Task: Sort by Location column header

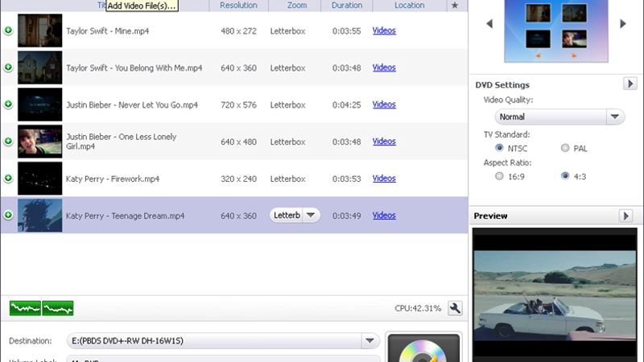Action: pyautogui.click(x=410, y=6)
